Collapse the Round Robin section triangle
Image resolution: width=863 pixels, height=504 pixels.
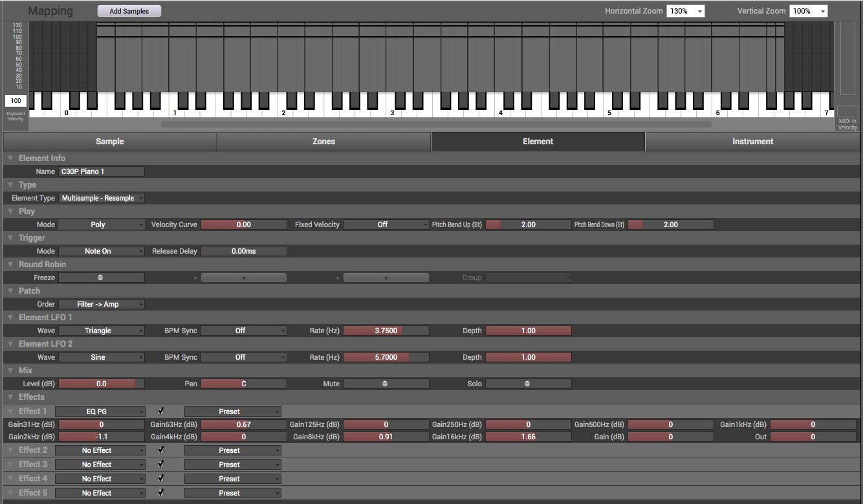click(10, 265)
